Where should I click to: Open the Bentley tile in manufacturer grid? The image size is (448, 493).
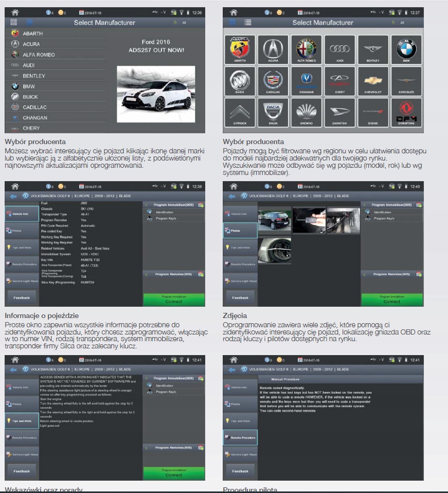pyautogui.click(x=373, y=50)
